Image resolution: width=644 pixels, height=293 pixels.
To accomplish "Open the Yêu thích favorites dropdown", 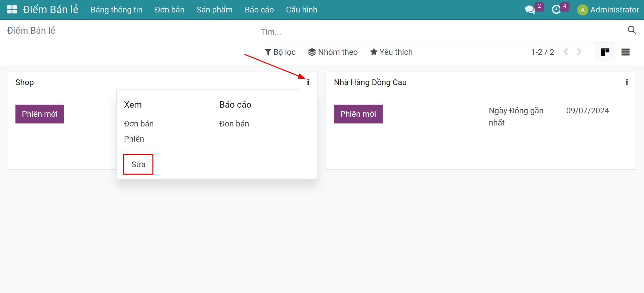I will 391,52.
